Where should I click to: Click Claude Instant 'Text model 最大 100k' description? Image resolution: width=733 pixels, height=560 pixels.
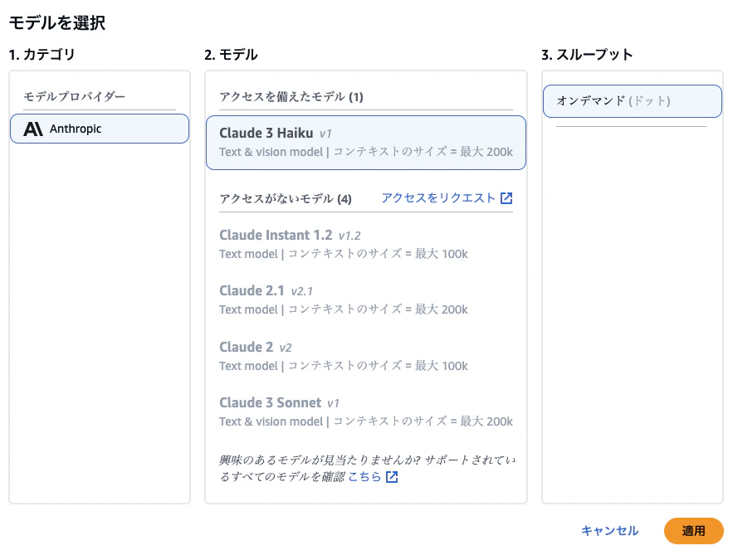coord(344,254)
